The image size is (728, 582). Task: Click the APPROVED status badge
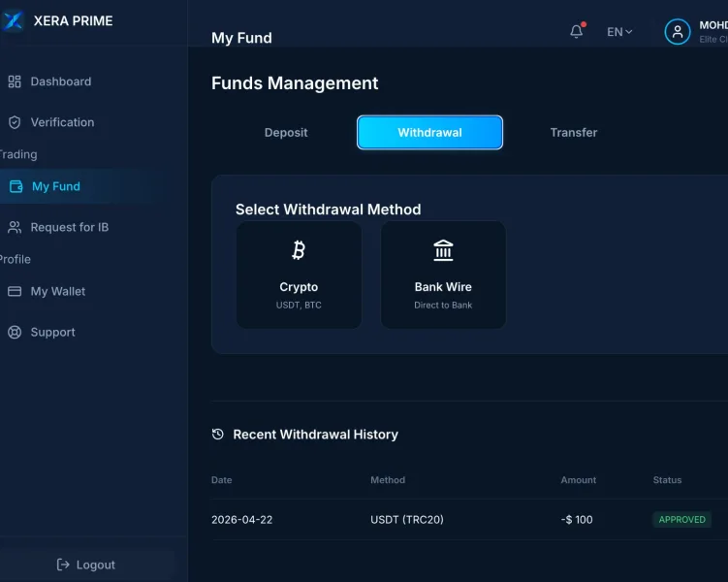[x=681, y=520]
